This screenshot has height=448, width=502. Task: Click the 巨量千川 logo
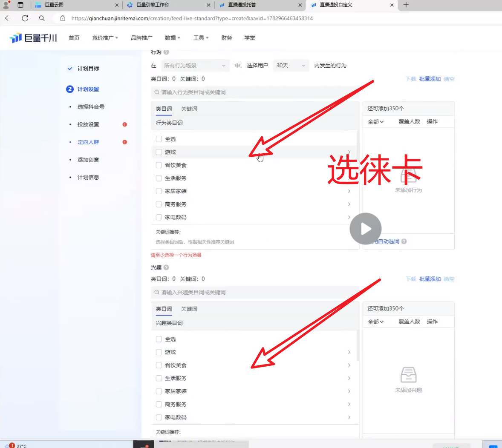tap(33, 38)
